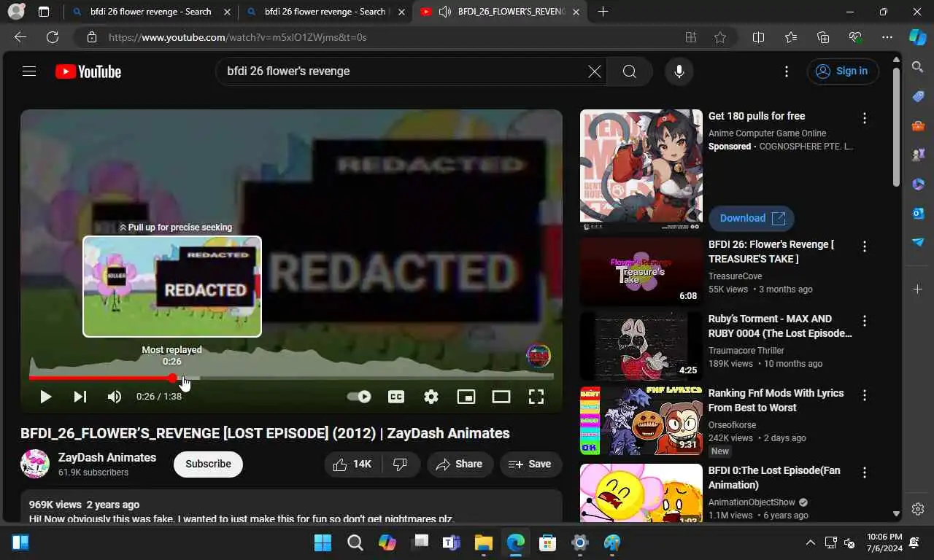Open Edge sidebar search
This screenshot has height=560, width=934.
pos(918,67)
